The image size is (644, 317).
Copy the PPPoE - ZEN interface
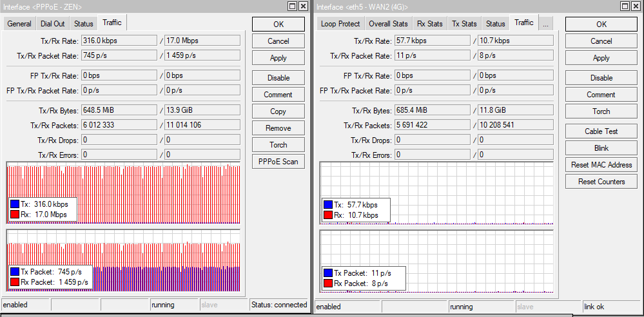(x=278, y=111)
